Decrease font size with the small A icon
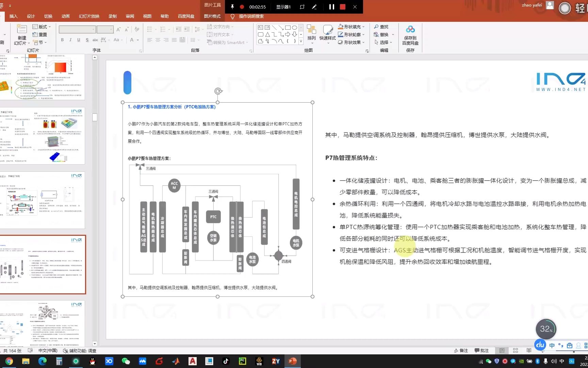588x368 pixels. click(x=127, y=30)
